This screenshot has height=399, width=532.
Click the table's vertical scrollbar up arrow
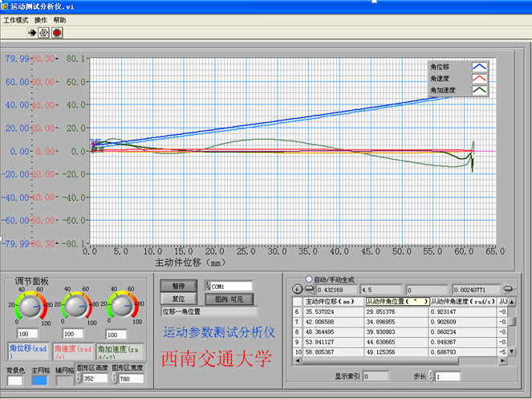click(x=512, y=302)
